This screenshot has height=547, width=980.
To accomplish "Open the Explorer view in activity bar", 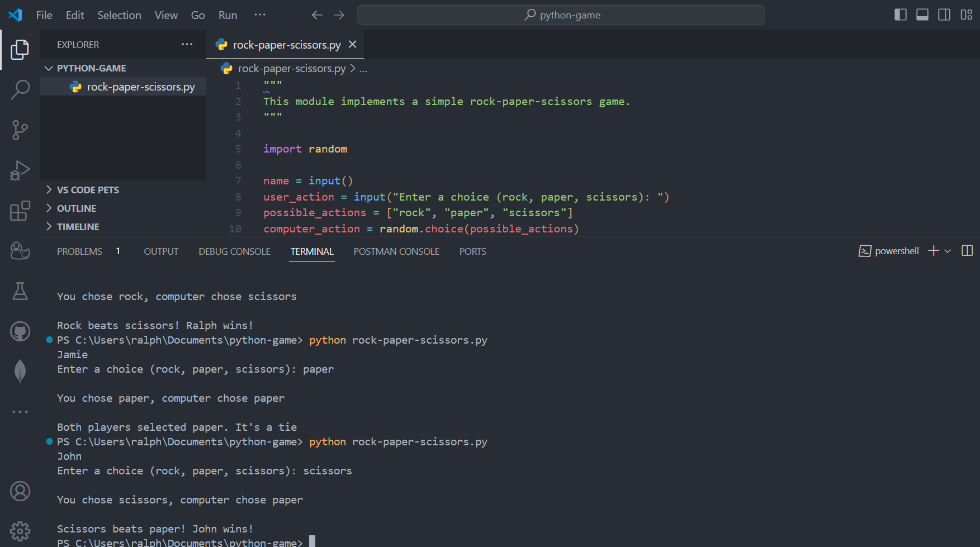I will click(20, 50).
